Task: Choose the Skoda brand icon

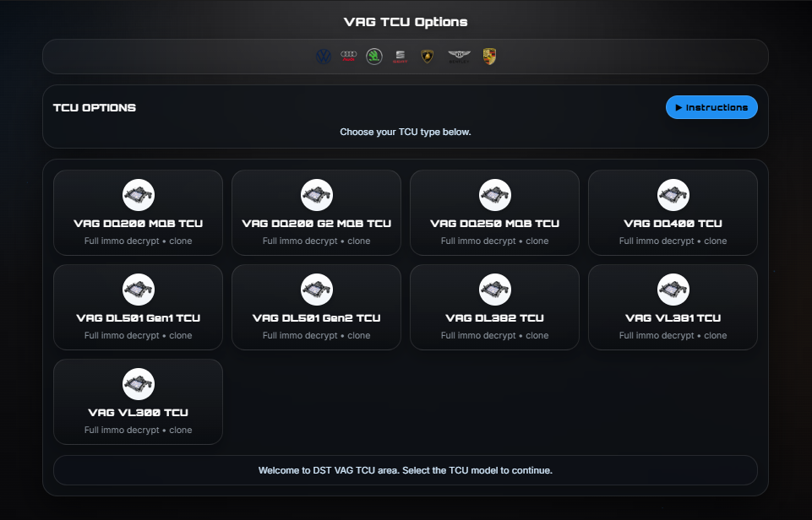Action: (374, 56)
